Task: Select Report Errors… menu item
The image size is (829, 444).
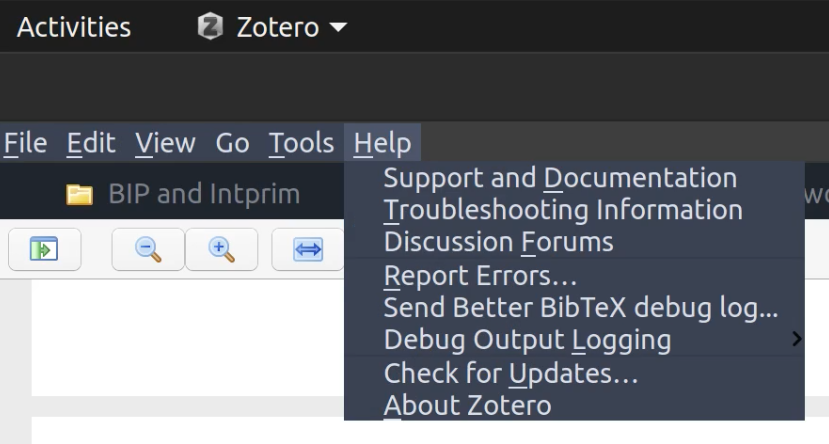Action: click(x=574, y=275)
